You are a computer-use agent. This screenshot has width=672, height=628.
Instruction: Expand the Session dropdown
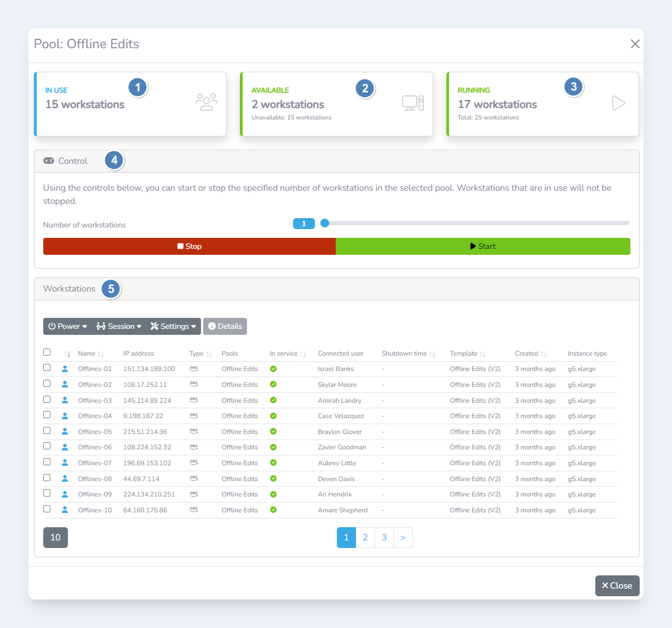(x=119, y=326)
